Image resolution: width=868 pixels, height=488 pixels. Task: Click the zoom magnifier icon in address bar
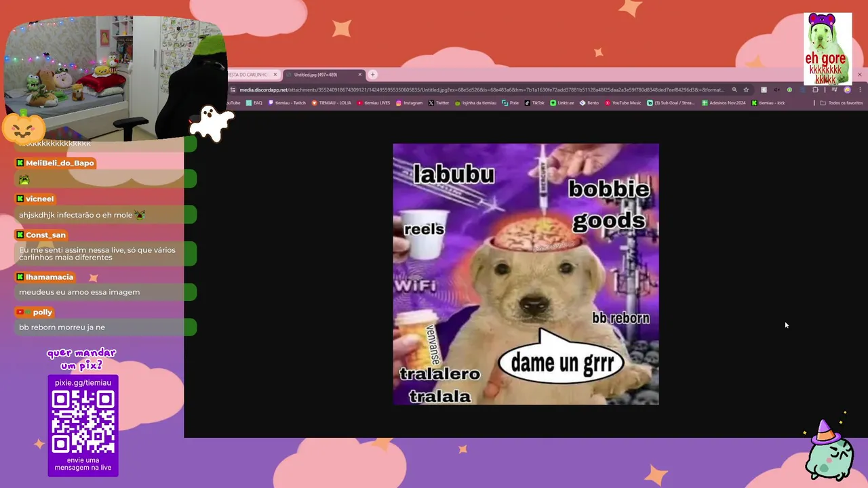click(734, 89)
